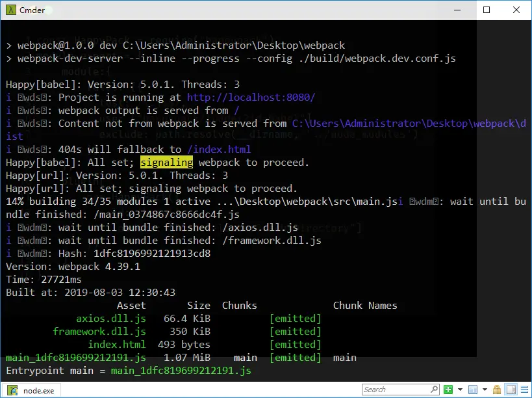Click the /framework.dll.js wait until bundle line
Screen dimensions: 532x398
click(x=164, y=241)
